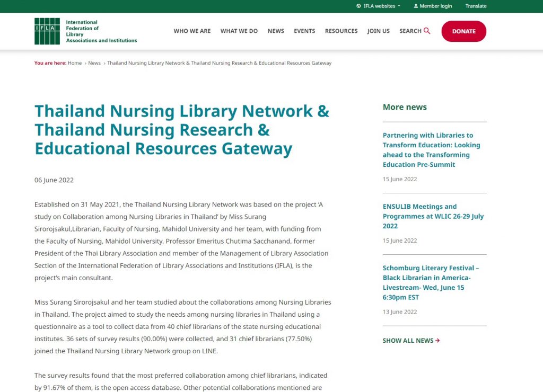Click the globe icon beside IFLA websites
543x392 pixels.
(x=359, y=6)
